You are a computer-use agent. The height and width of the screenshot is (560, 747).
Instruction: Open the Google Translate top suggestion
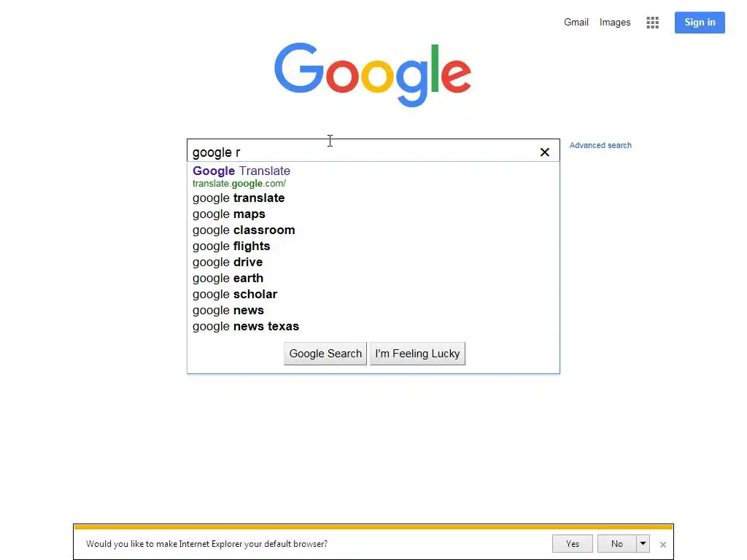(241, 171)
